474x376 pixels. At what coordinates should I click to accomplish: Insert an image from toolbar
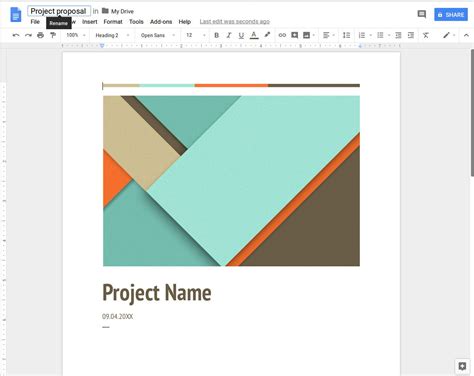coord(306,35)
